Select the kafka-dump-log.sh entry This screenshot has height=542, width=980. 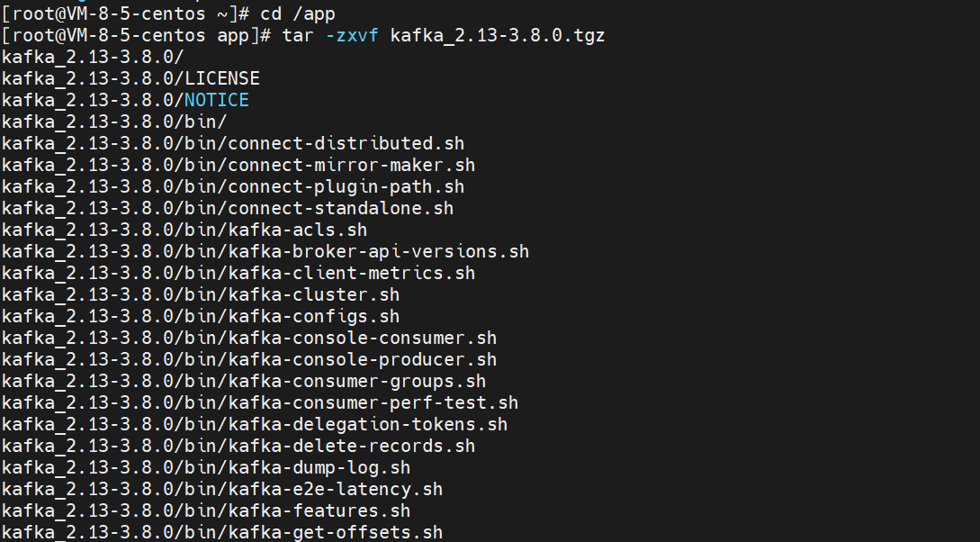click(x=206, y=467)
